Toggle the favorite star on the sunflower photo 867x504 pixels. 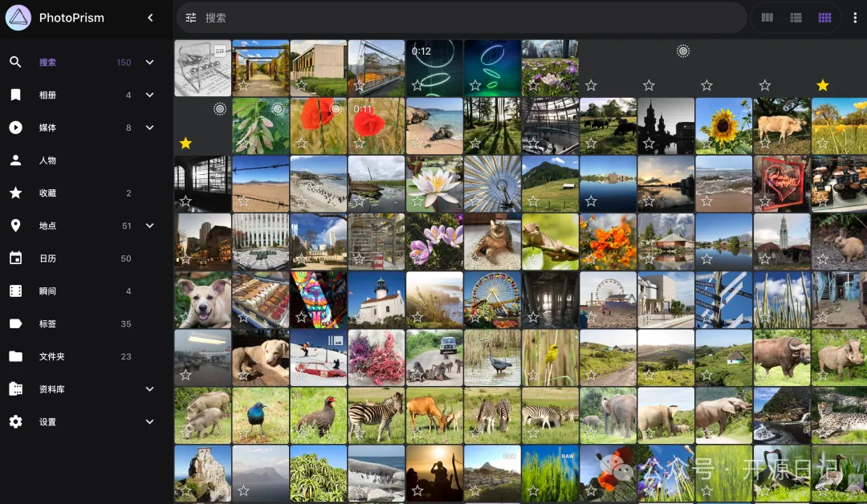coord(706,144)
